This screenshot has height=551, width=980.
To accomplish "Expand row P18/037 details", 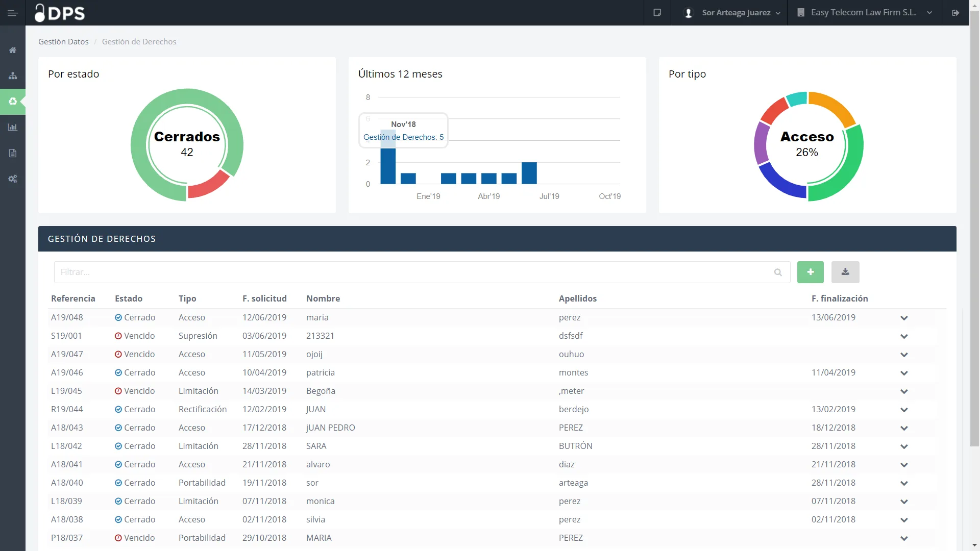I will (904, 538).
